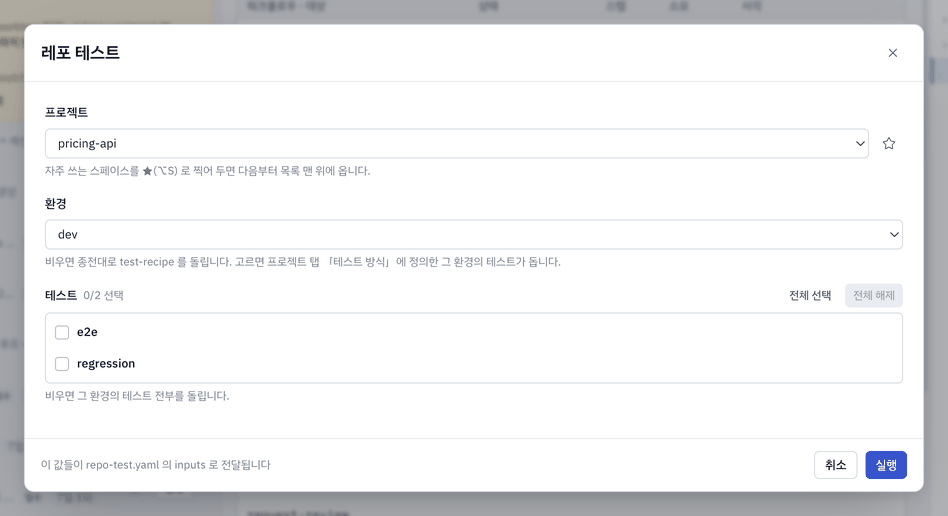948x516 pixels.
Task: Click 전체 선택 to select all tests
Action: point(810,295)
